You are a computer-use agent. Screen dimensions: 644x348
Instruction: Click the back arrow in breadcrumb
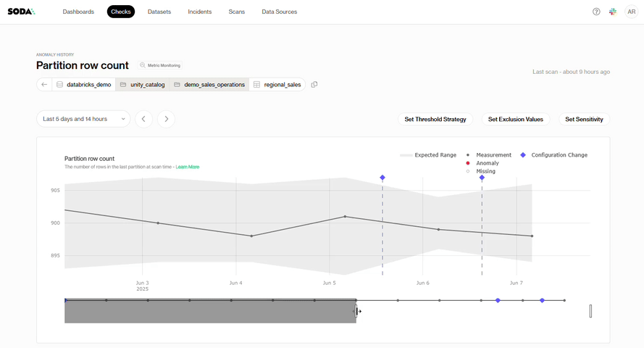(x=44, y=85)
